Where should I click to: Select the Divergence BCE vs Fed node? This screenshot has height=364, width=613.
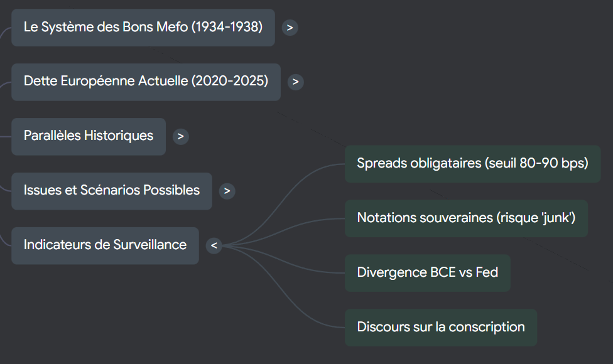coord(427,273)
